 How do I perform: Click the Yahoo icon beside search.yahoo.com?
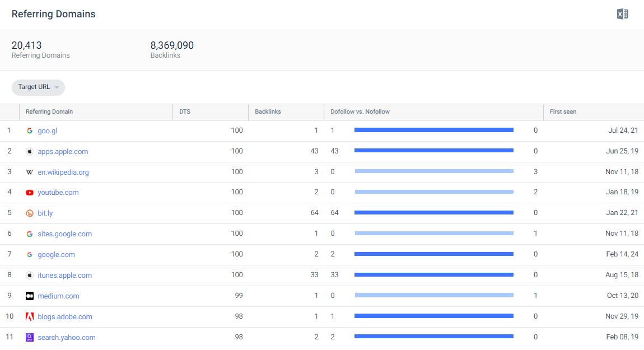point(29,337)
